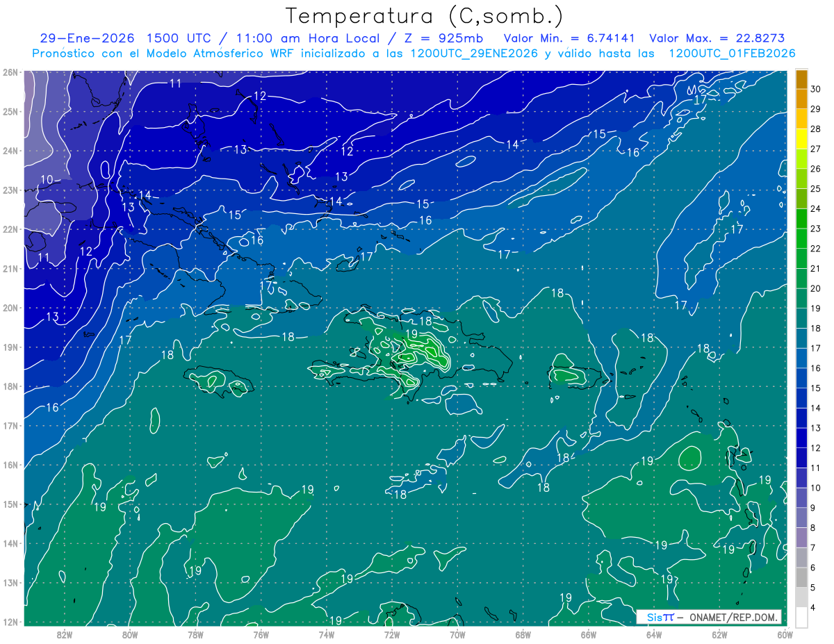The image size is (834, 644).
Task: Click the "12N" latitude axis label
Action: (x=10, y=622)
